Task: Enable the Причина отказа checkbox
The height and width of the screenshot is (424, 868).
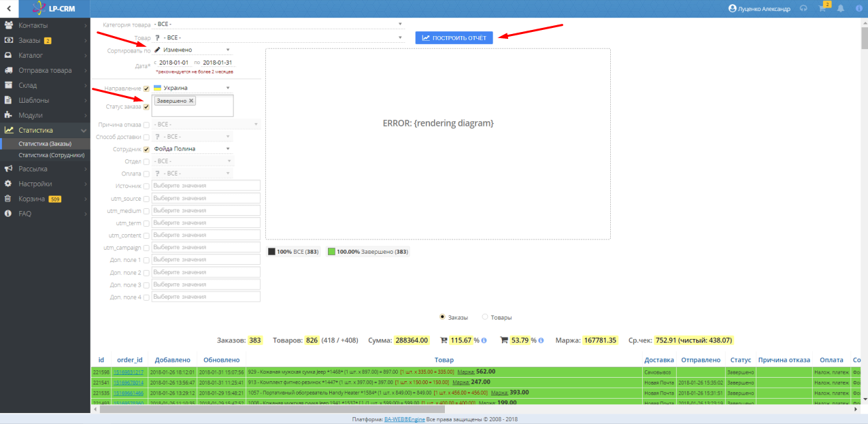Action: [x=146, y=125]
